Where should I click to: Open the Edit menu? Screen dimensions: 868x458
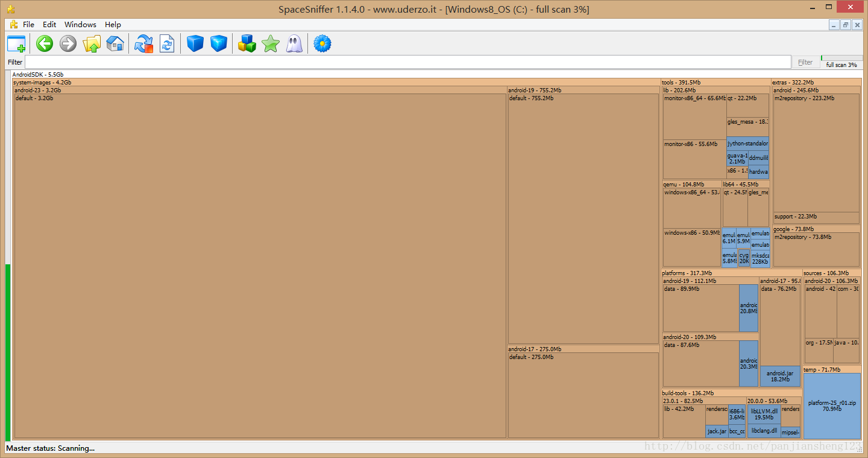pyautogui.click(x=49, y=25)
